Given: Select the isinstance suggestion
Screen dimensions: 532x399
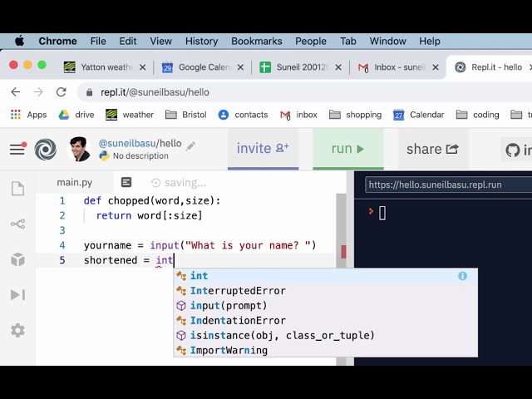Looking at the screenshot, I should (x=325, y=336).
